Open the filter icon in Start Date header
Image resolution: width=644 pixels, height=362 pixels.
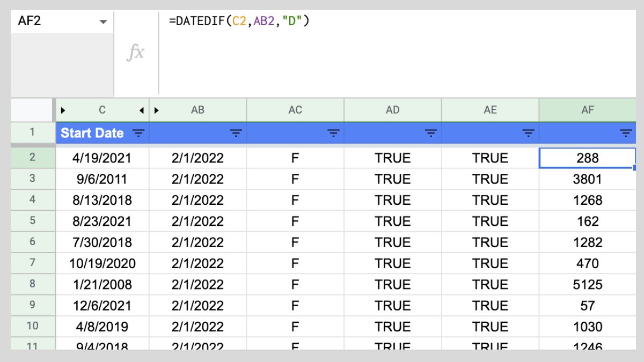point(138,133)
